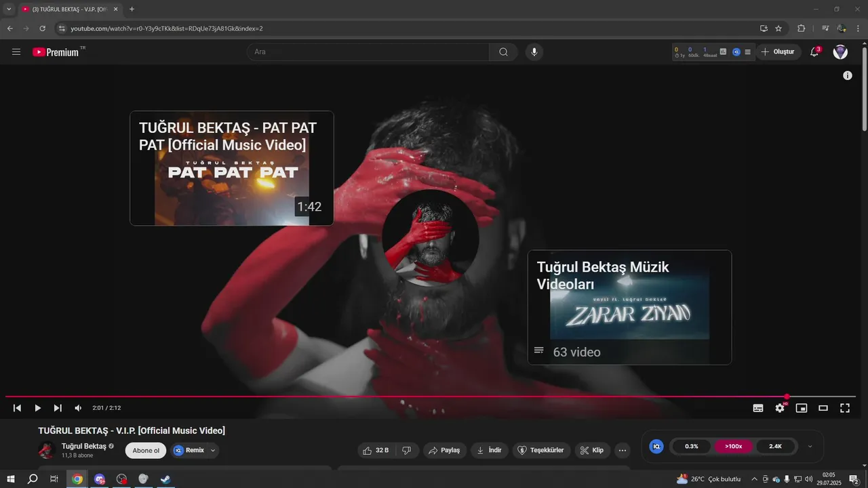This screenshot has height=488, width=868.
Task: Open weather widget showing 26°C
Action: 709,479
